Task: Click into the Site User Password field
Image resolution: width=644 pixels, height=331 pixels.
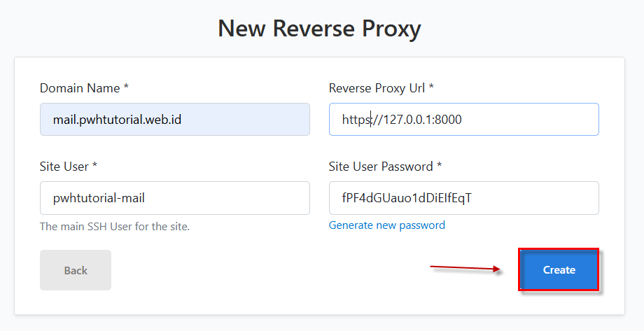Action: tap(463, 198)
